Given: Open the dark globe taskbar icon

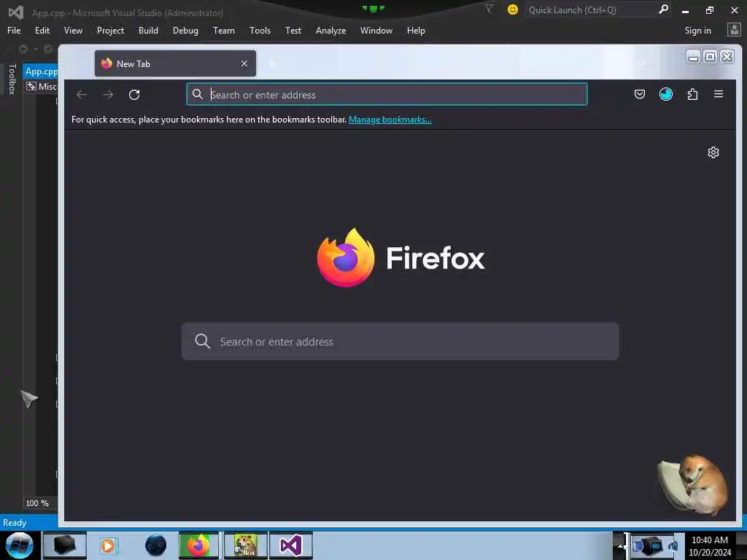Looking at the screenshot, I should 156,545.
